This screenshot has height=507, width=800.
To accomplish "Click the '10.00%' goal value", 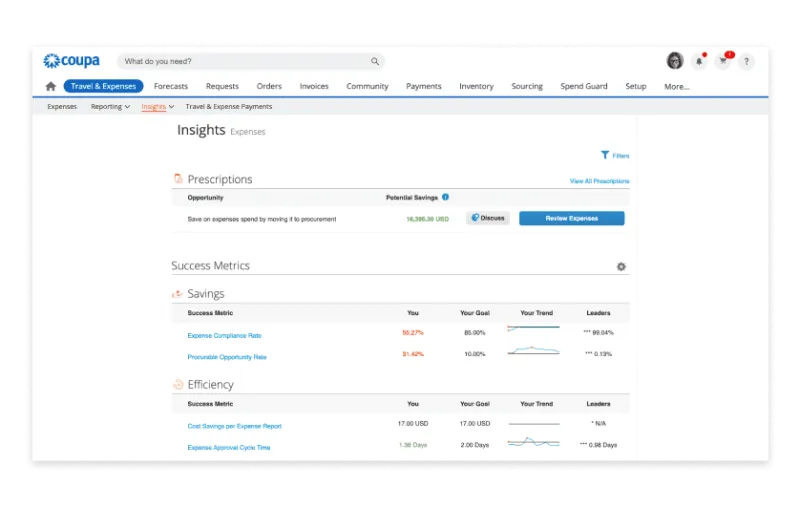I will (x=474, y=354).
